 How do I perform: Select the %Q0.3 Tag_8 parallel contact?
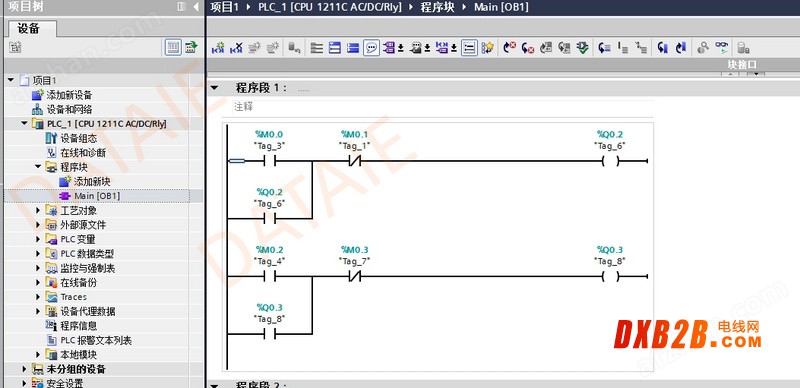coord(269,334)
